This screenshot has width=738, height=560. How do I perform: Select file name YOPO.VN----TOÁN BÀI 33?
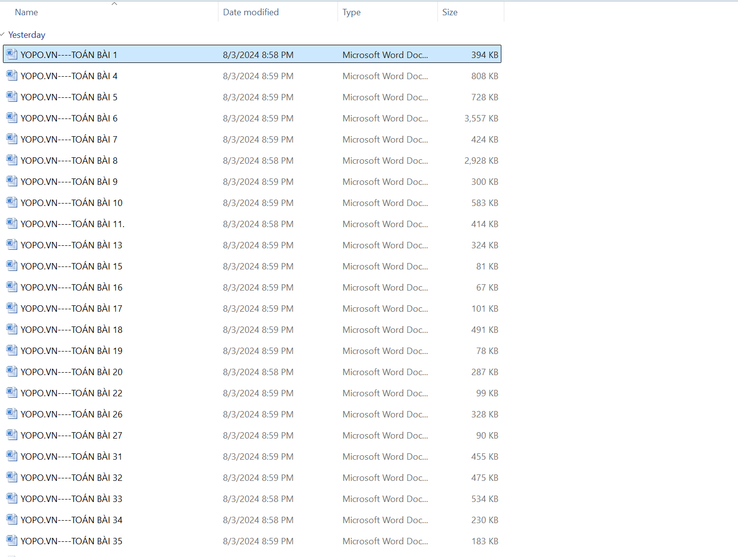tap(71, 499)
